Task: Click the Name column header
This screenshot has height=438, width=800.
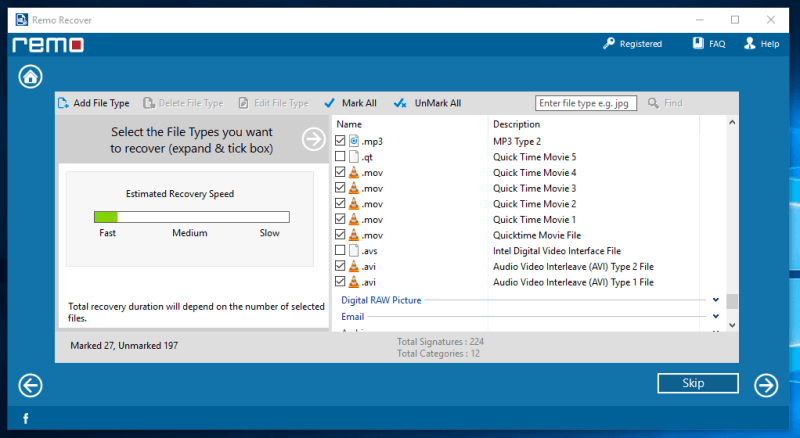Action: pyautogui.click(x=349, y=124)
